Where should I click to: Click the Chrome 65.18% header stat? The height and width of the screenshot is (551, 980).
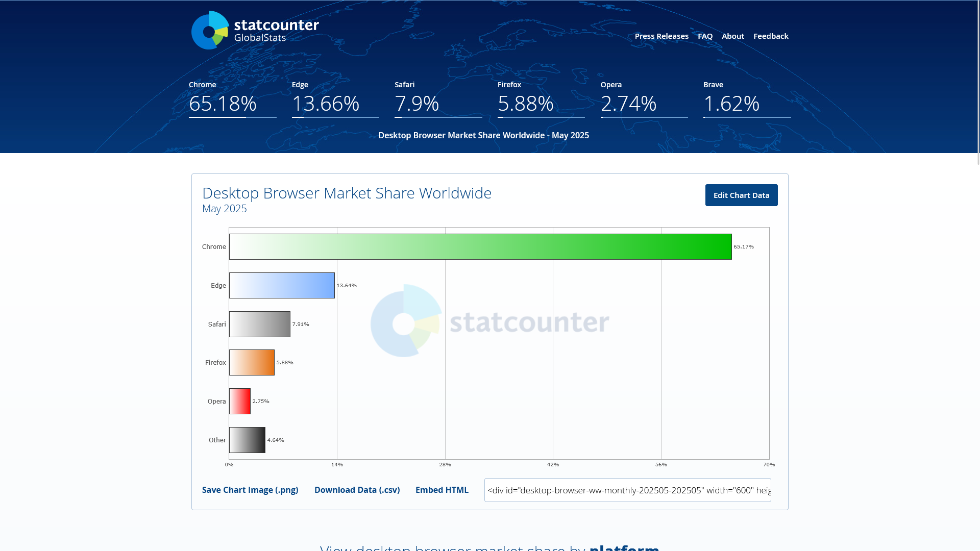click(233, 99)
